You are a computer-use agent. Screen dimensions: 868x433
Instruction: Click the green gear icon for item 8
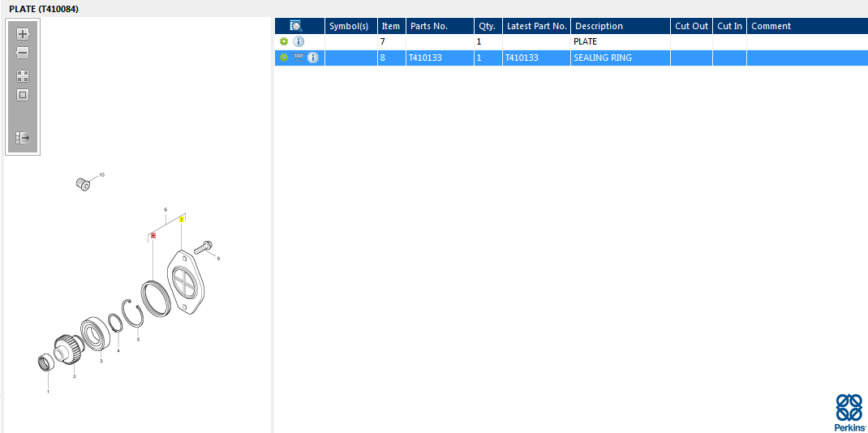coord(284,58)
